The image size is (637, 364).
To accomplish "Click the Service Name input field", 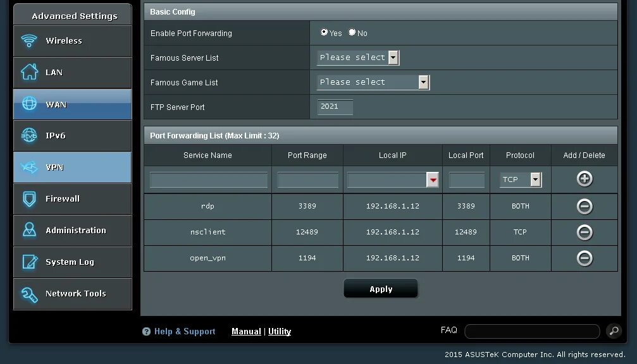I will click(208, 179).
